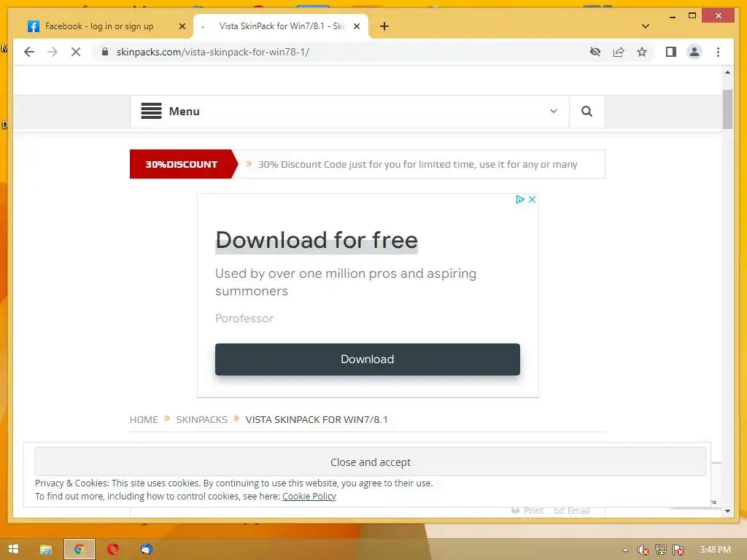Open the SKINPACKS breadcrumb link

[x=202, y=419]
